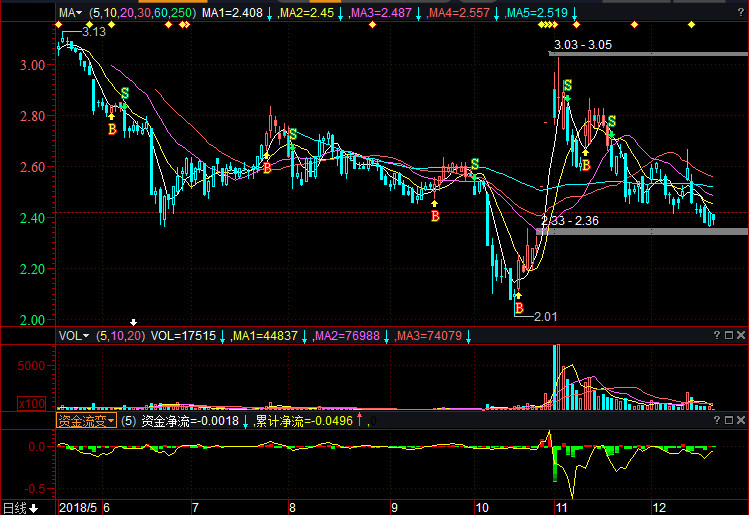Image resolution: width=749 pixels, height=515 pixels.
Task: Close the VOL indicator panel
Action: click(x=741, y=336)
